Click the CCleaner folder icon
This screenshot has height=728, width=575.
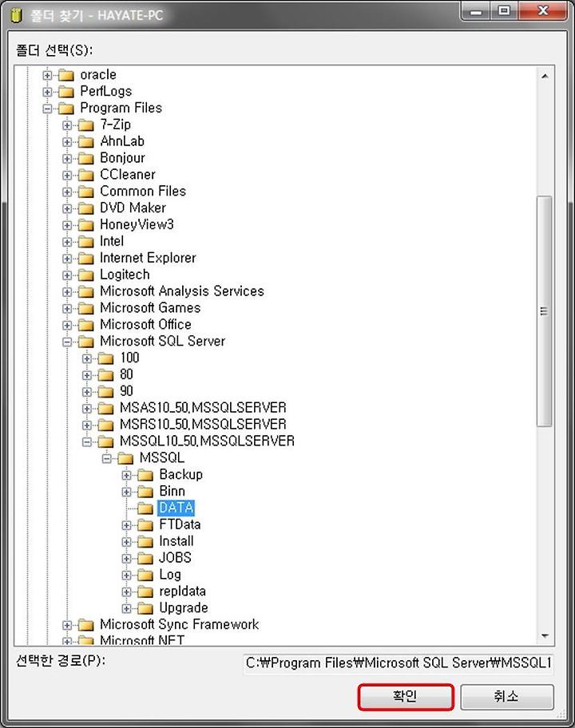(86, 175)
